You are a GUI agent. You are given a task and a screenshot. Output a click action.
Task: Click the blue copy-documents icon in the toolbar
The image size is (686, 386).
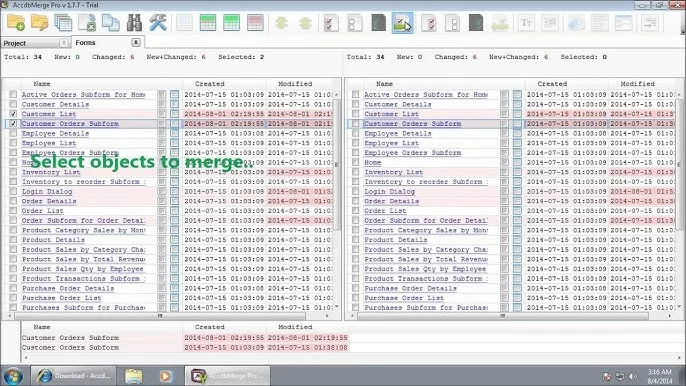pos(110,22)
